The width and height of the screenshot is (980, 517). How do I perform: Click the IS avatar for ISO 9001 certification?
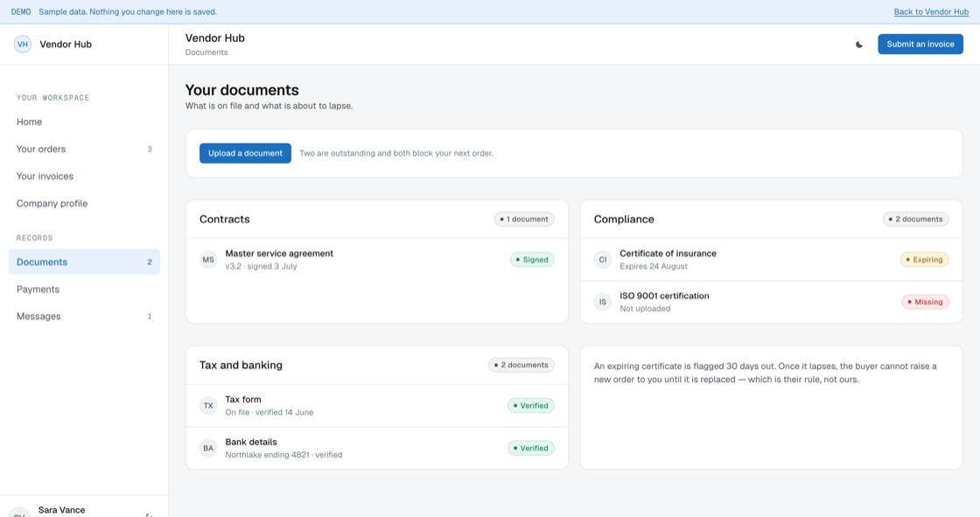point(603,302)
